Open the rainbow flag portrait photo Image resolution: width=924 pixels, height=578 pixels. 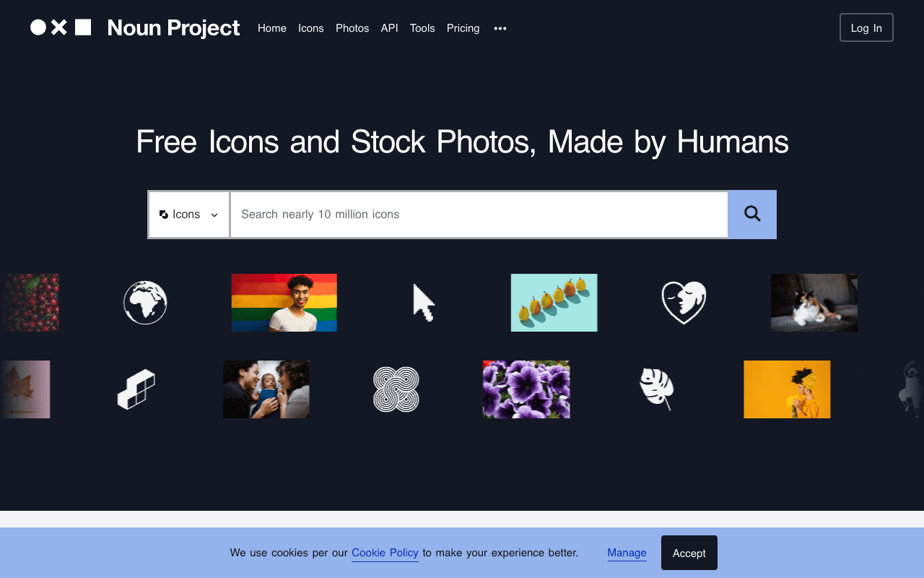[x=284, y=303]
